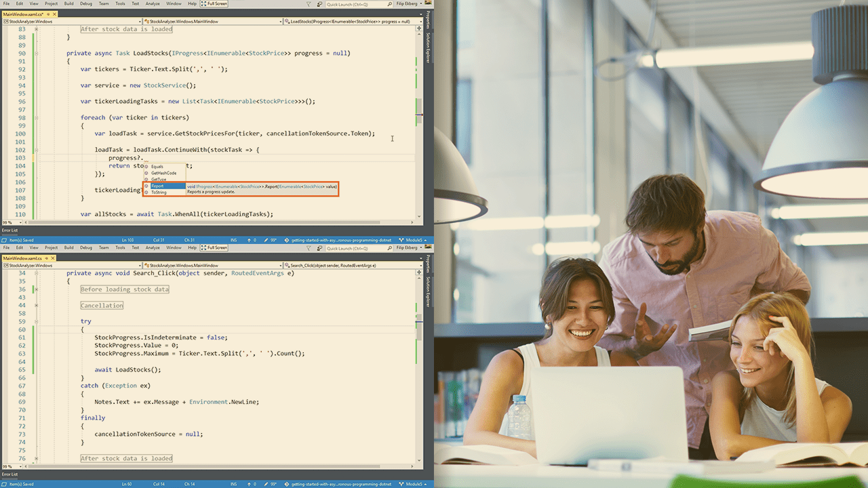This screenshot has width=868, height=488.
Task: Open 99 % zoom dropdown in LoadStocks window
Action: (x=12, y=222)
